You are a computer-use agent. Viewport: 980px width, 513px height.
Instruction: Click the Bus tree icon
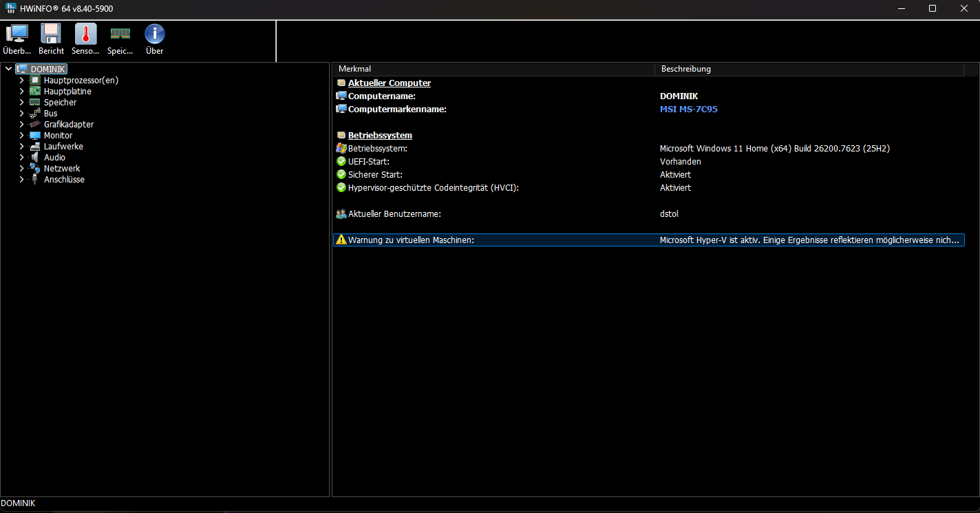click(x=35, y=114)
